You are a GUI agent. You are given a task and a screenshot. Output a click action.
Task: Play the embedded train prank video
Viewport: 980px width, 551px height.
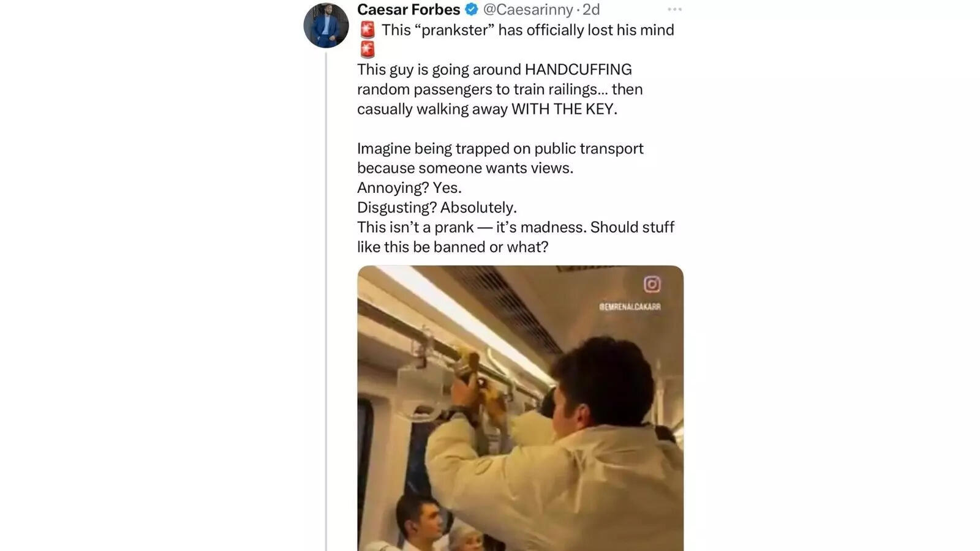coord(520,408)
